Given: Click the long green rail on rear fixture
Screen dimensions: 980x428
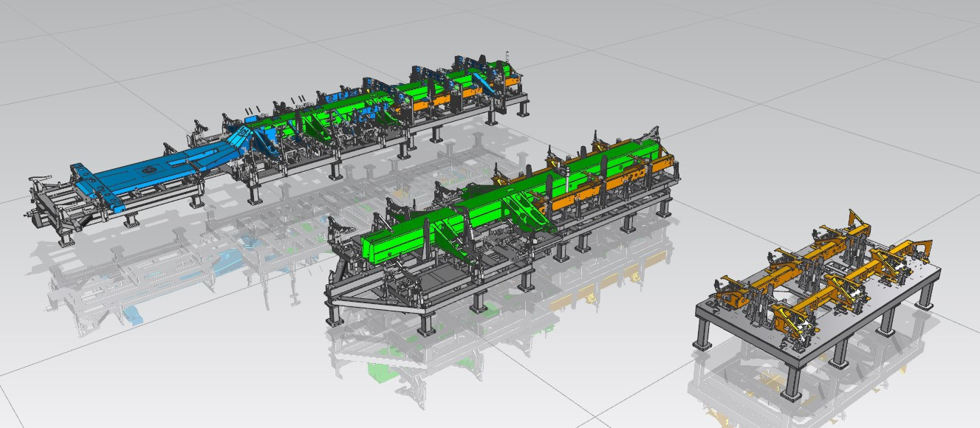Looking at the screenshot, I should [347, 102].
